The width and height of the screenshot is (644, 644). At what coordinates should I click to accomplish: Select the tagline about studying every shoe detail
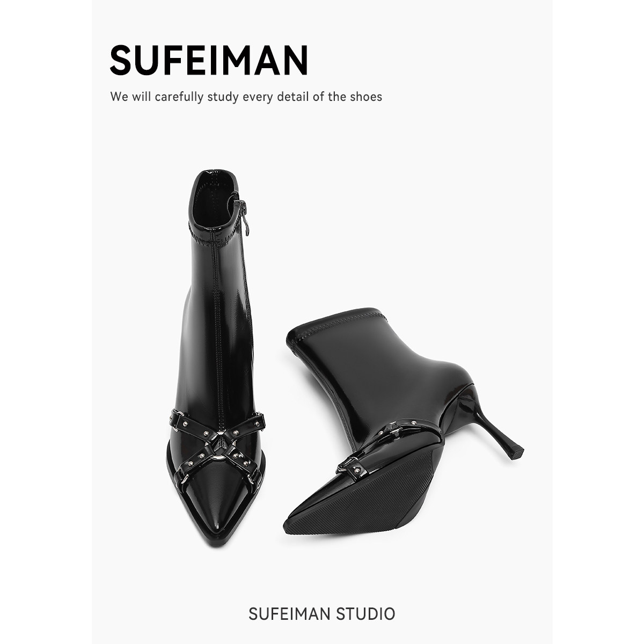coord(246,97)
